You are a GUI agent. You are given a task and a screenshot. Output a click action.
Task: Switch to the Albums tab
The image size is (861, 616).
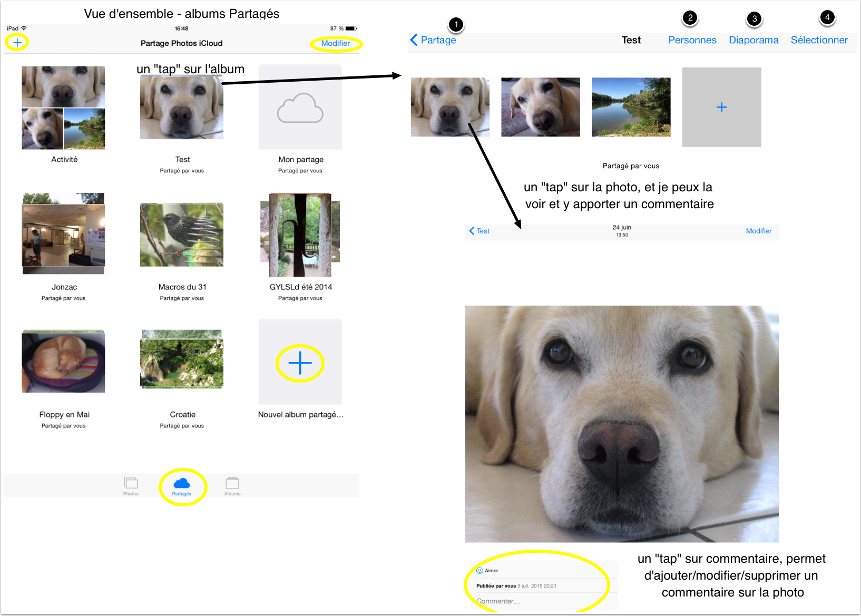tap(232, 485)
